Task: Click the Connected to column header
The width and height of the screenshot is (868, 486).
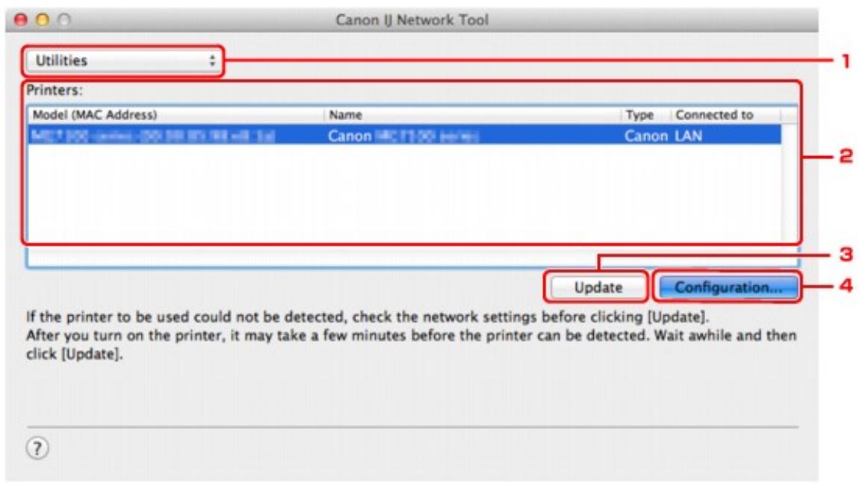Action: [725, 114]
